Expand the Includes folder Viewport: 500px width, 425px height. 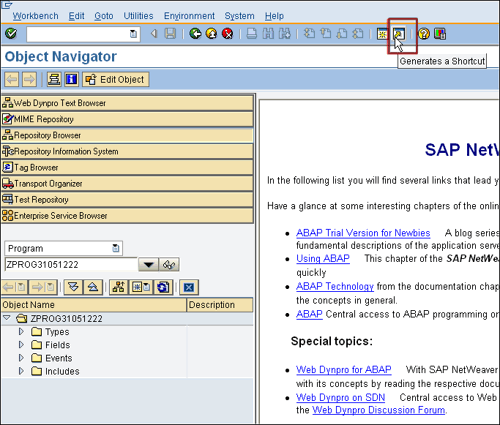[21, 371]
